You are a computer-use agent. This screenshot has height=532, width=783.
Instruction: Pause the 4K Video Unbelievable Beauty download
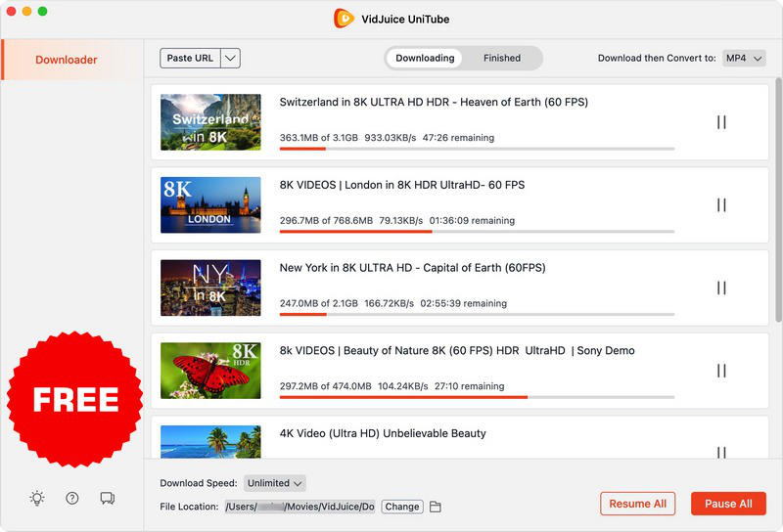(x=721, y=452)
